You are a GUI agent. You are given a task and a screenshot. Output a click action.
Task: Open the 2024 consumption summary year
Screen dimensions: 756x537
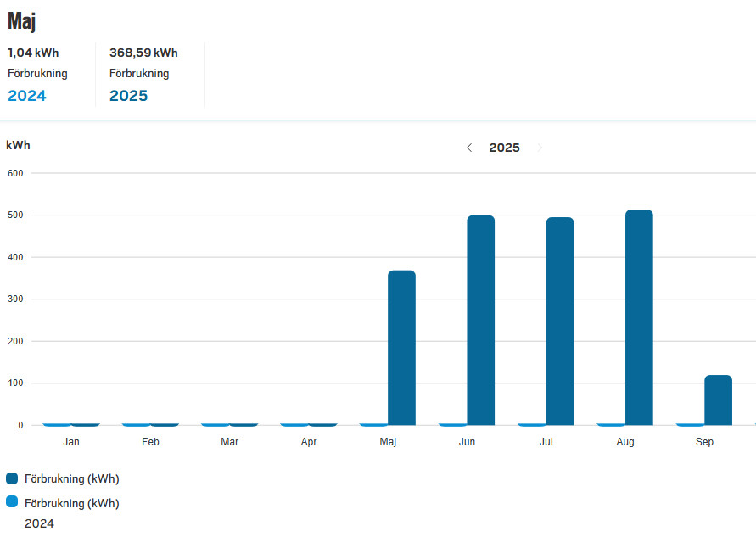click(27, 96)
